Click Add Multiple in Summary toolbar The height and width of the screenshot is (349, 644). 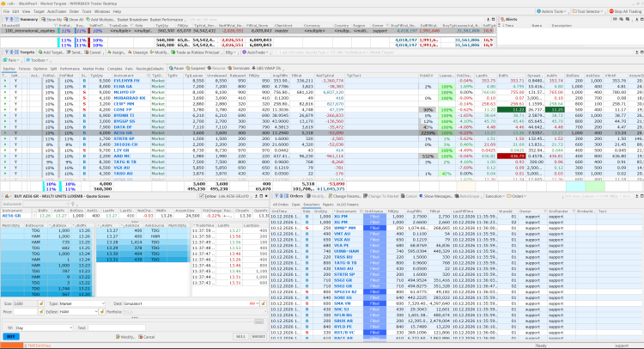[100, 19]
